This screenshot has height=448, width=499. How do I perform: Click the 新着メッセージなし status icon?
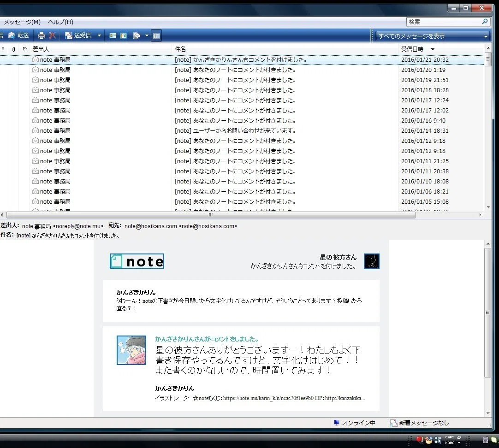tap(394, 423)
